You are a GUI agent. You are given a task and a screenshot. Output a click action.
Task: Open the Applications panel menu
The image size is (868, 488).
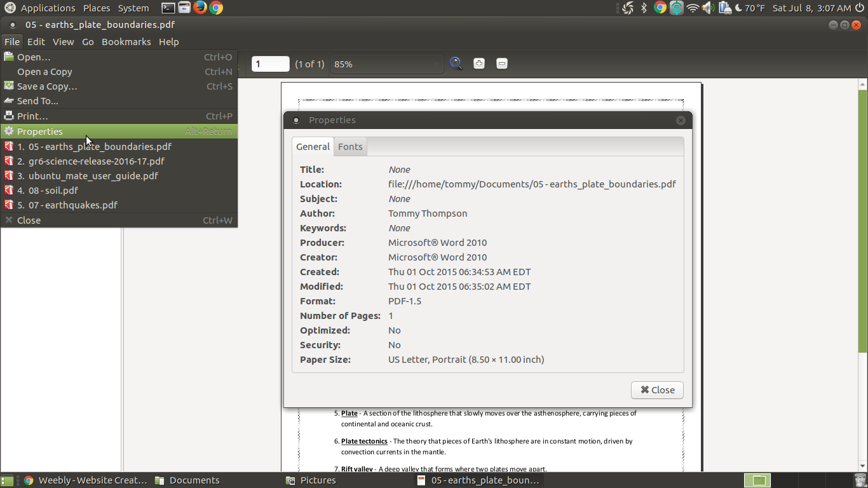pyautogui.click(x=48, y=8)
